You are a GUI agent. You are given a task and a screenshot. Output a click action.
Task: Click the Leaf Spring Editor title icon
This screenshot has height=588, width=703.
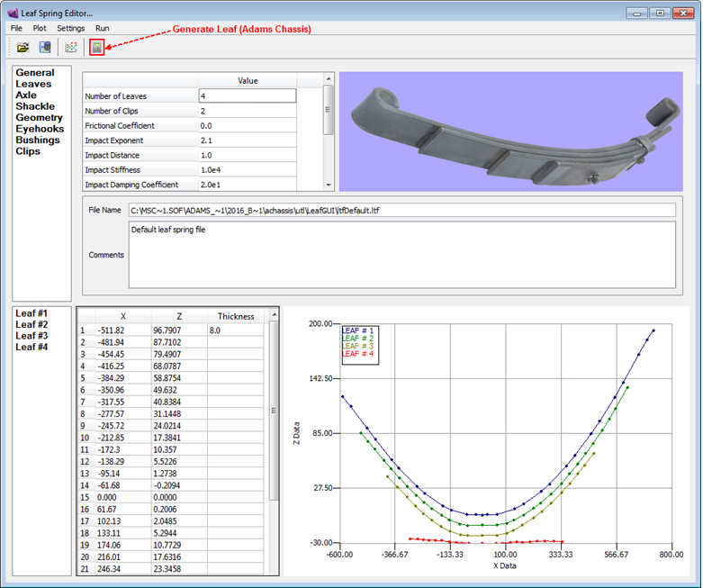pyautogui.click(x=13, y=13)
